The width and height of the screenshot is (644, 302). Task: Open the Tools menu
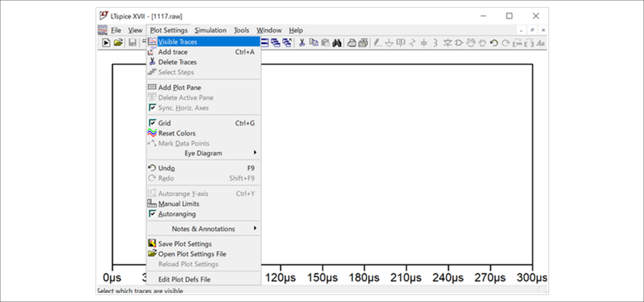(241, 30)
